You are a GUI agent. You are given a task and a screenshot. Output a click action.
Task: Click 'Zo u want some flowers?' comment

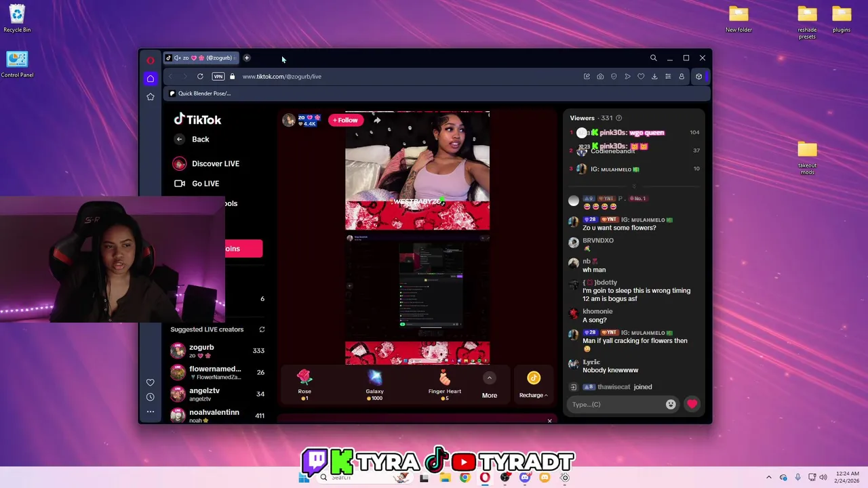[x=619, y=228]
